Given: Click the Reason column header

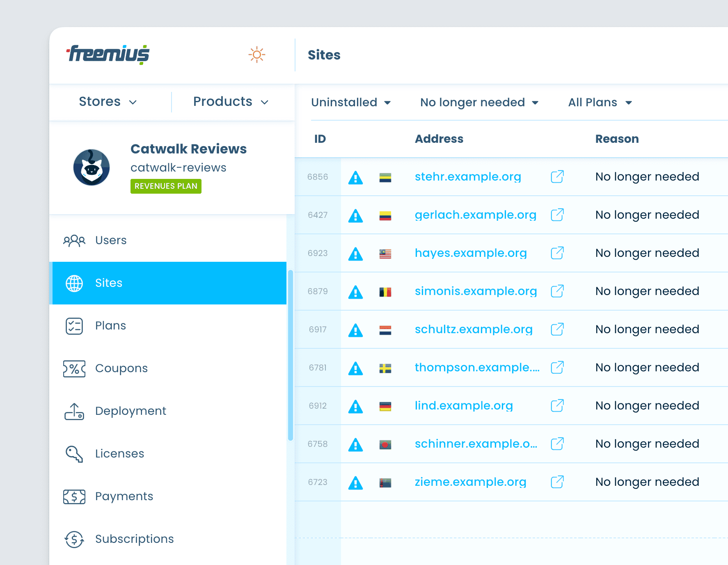Looking at the screenshot, I should (617, 139).
